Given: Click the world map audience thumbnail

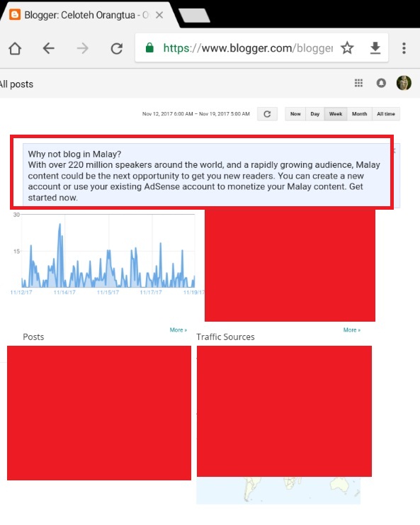Looking at the screenshot, I should (x=278, y=490).
